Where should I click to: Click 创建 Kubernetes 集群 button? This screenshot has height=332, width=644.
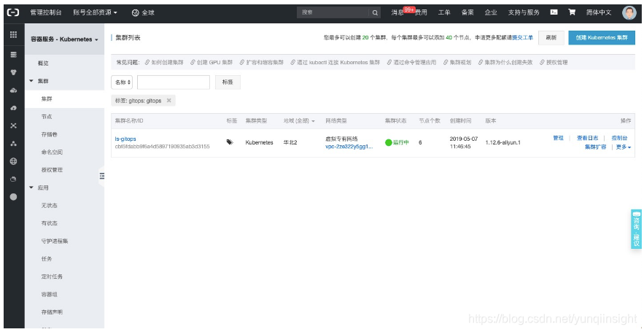602,37
